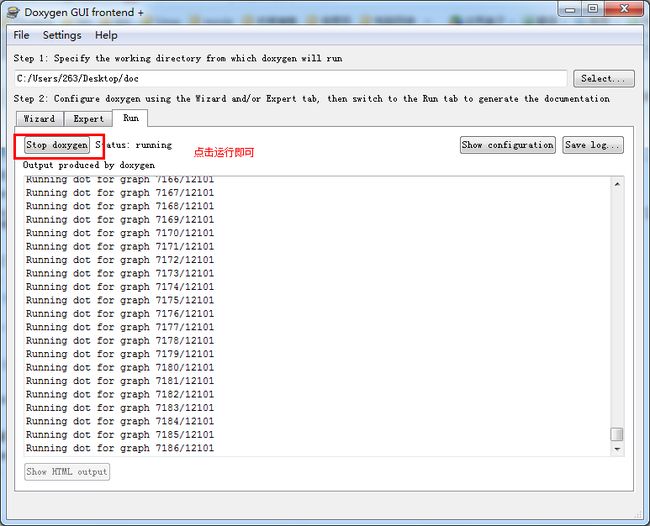Click the log scrollbar up arrow
Screen dimensions: 650x526
tap(617, 184)
